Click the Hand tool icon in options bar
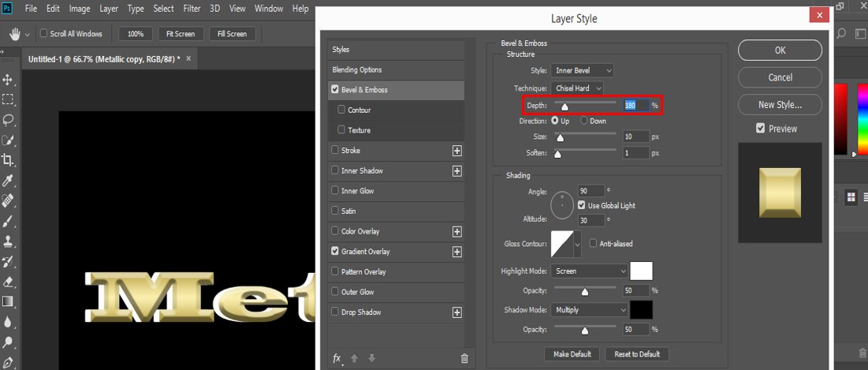Viewport: 868px width, 370px height. tap(16, 34)
